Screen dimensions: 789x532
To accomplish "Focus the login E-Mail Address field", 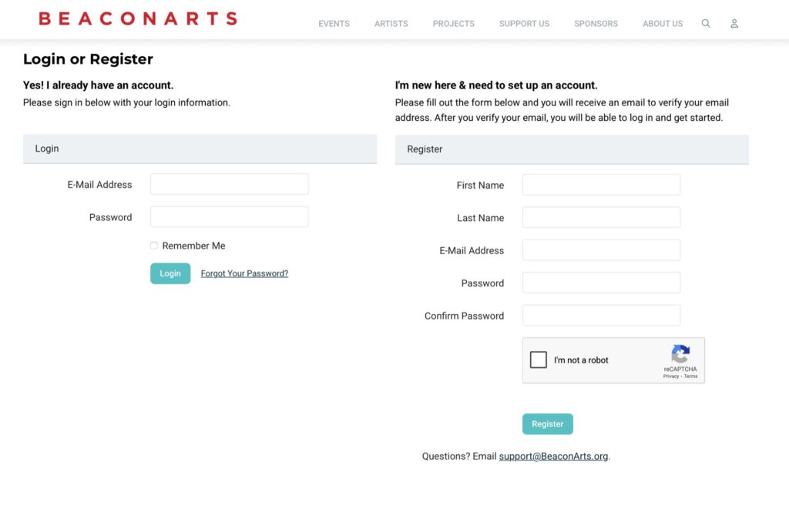I will [x=229, y=184].
